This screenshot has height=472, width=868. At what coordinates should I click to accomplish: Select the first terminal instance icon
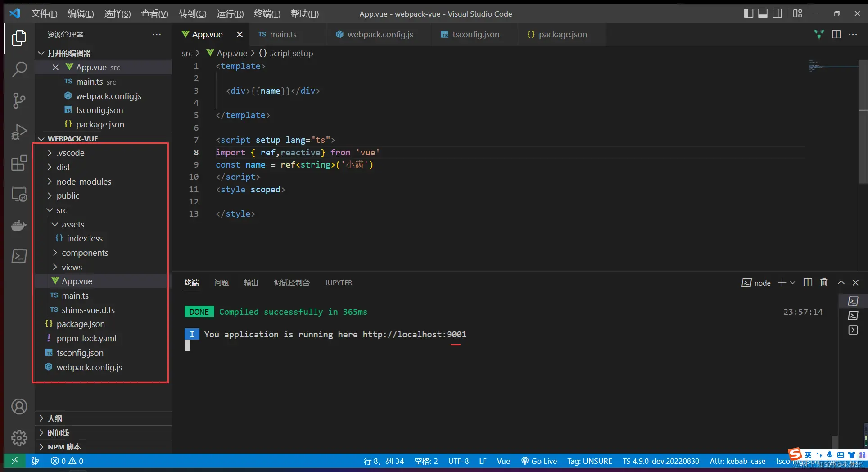853,301
